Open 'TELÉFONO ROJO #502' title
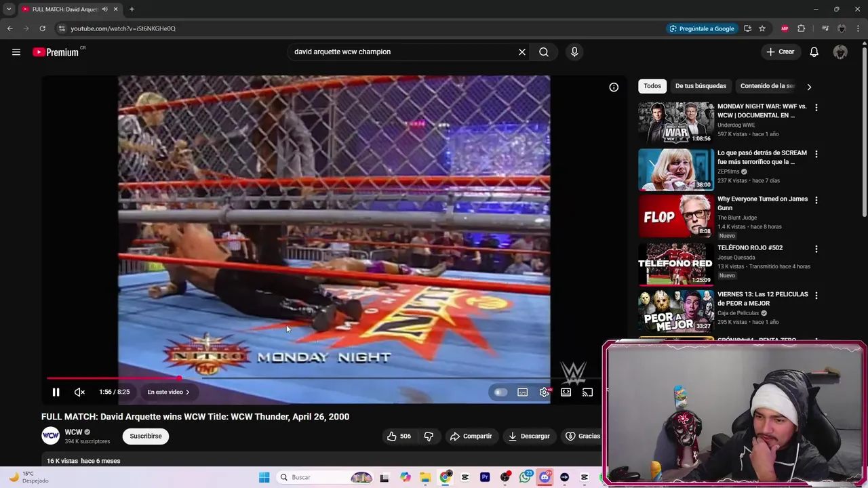Viewport: 868px width, 488px height. point(750,248)
